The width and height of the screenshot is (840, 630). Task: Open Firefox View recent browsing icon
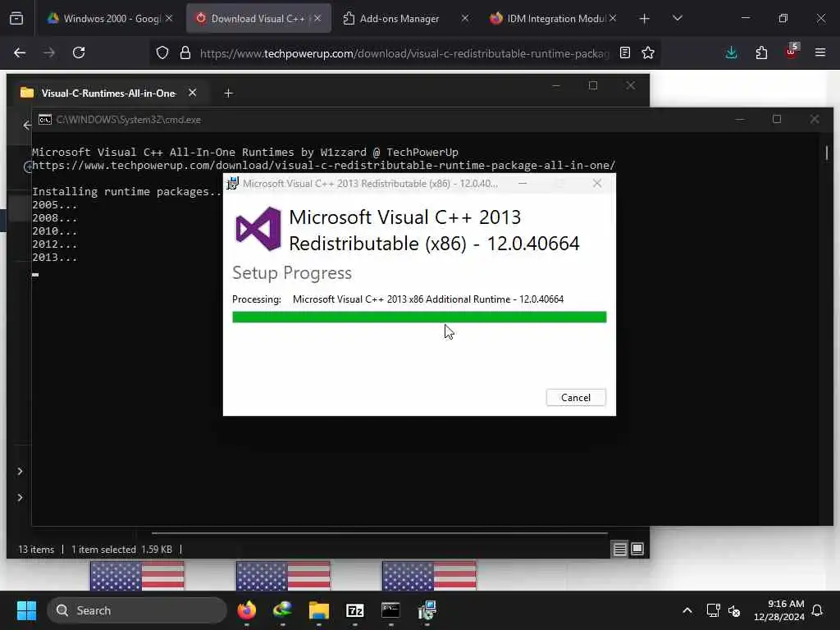pos(16,18)
